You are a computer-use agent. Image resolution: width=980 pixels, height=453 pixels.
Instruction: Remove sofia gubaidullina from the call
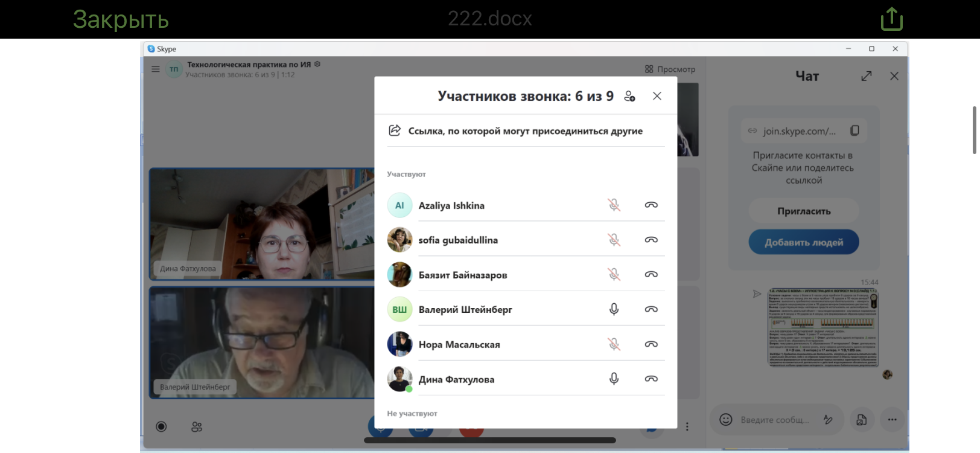(x=651, y=240)
